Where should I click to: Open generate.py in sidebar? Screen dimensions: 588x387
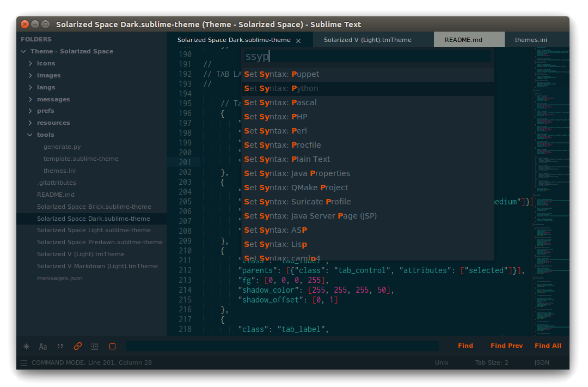tap(62, 147)
